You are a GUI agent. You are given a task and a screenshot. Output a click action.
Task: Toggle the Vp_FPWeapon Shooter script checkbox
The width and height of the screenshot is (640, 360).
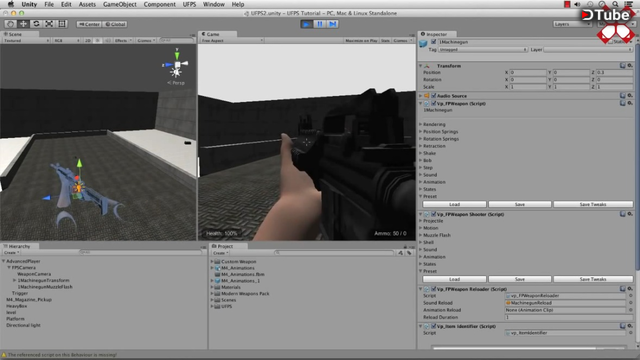tap(433, 214)
